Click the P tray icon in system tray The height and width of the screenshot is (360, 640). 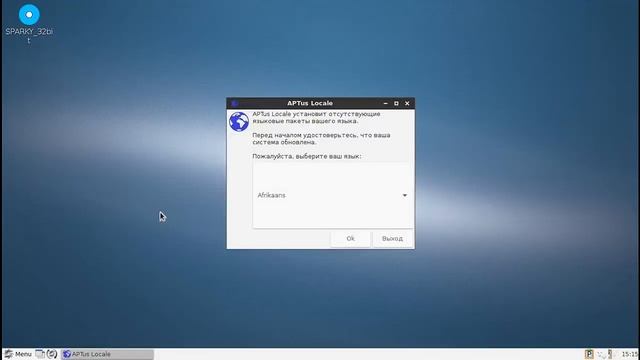click(x=589, y=354)
